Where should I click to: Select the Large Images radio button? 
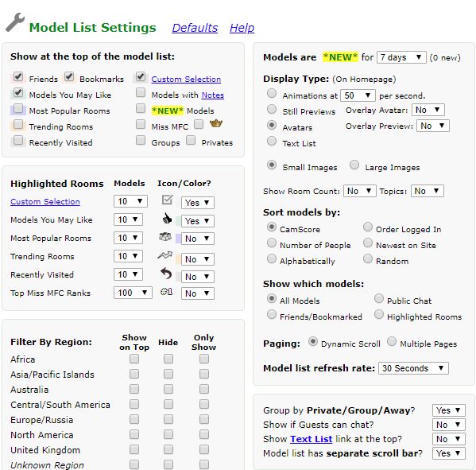coord(354,165)
